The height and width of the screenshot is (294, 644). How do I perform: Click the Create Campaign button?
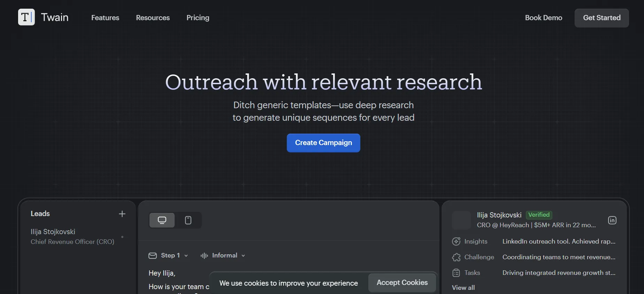(323, 143)
